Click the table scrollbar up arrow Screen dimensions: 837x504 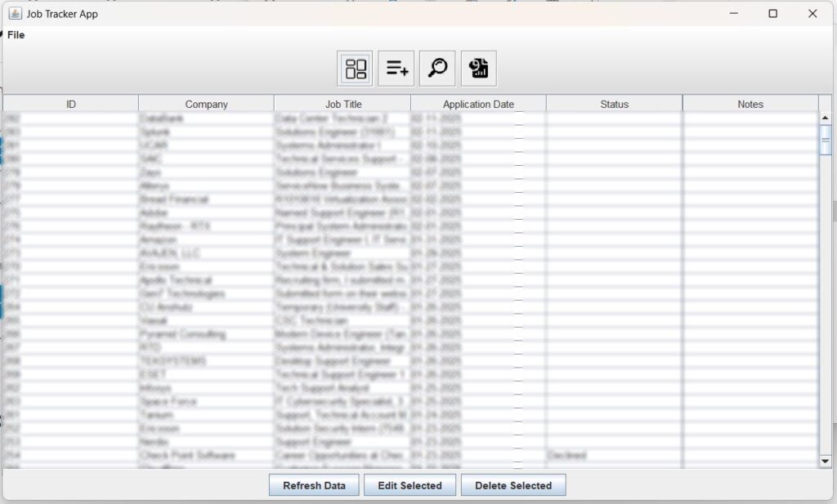(826, 118)
